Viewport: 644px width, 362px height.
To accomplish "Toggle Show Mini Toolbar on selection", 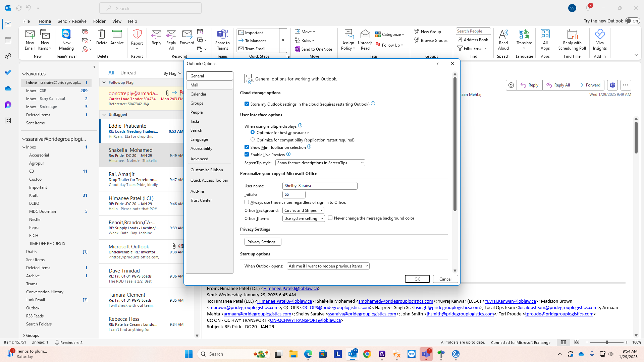I will [247, 147].
